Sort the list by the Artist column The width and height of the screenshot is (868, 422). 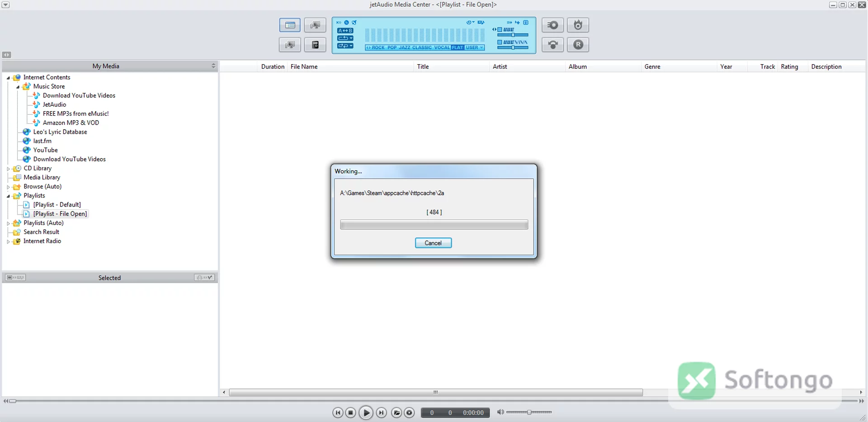tap(527, 66)
